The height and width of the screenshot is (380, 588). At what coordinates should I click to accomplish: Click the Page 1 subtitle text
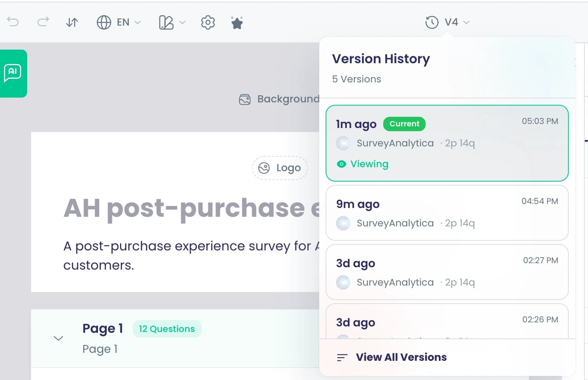[100, 349]
